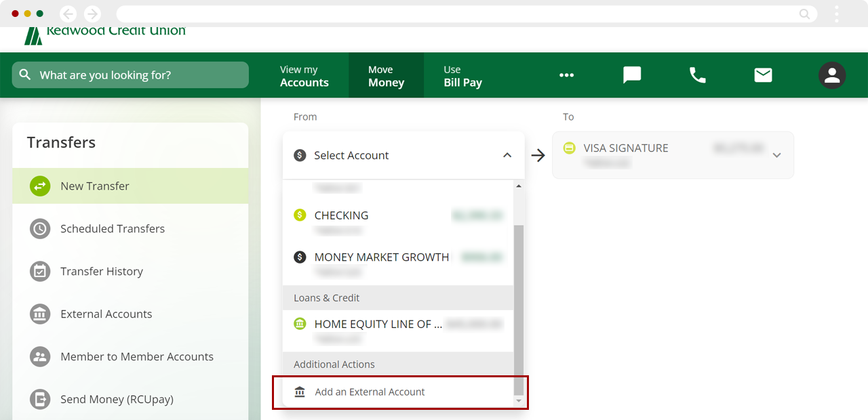Click the bank icon beside Add an External Account

pos(300,392)
